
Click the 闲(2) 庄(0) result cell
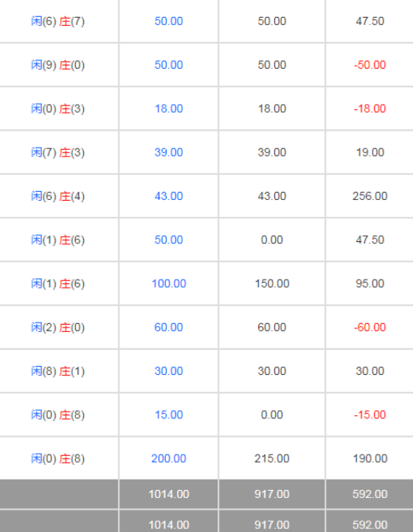click(58, 328)
